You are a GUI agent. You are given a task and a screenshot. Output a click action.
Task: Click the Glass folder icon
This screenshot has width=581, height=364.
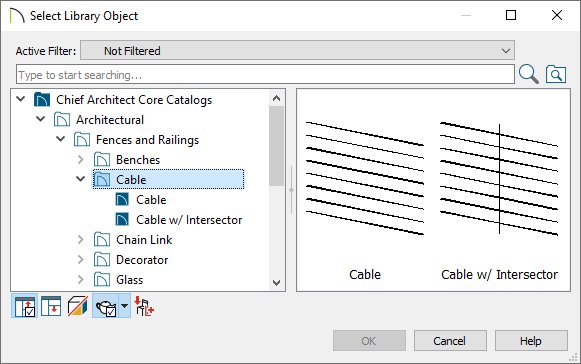tap(102, 280)
